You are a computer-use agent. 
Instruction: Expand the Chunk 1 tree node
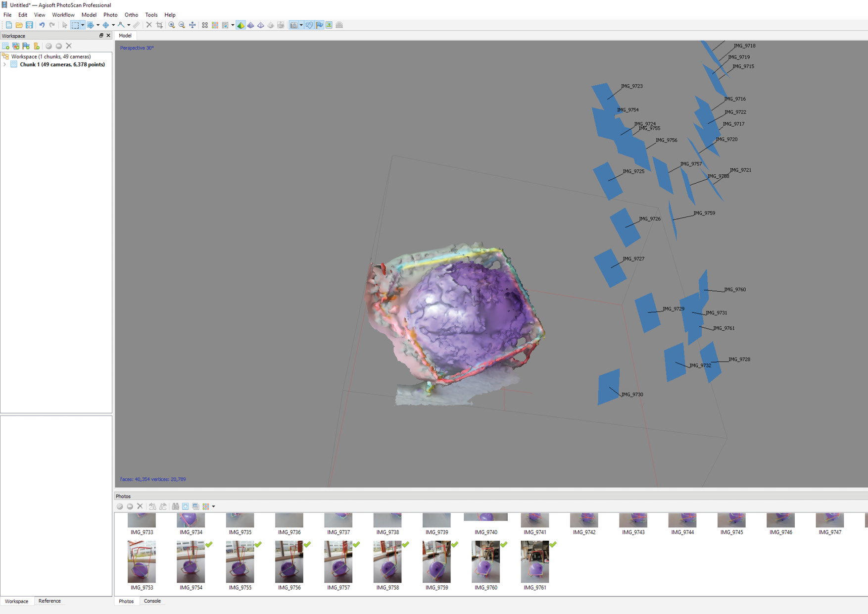pos(5,64)
